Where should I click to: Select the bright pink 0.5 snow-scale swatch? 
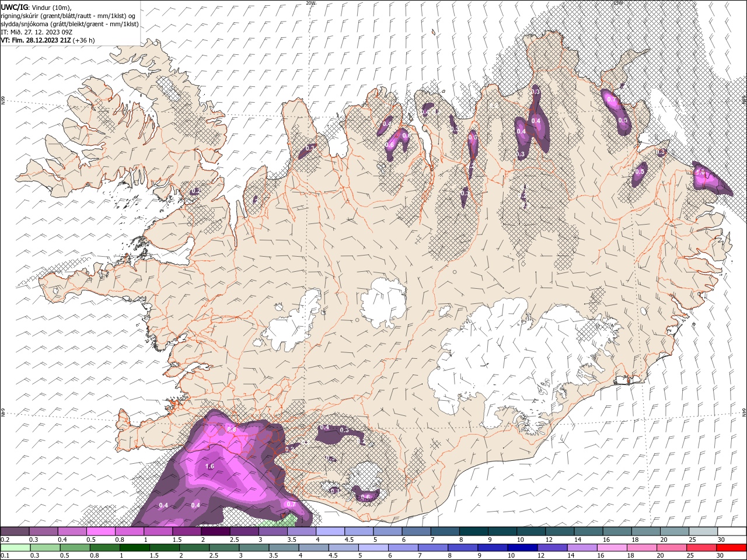tap(100, 531)
